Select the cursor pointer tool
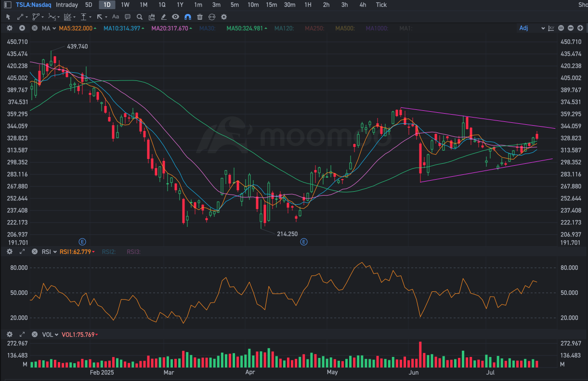 pyautogui.click(x=8, y=17)
